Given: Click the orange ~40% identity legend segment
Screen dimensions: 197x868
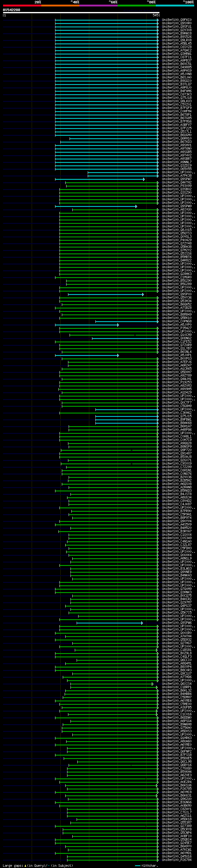Looking at the screenshot, I should point(60,6).
